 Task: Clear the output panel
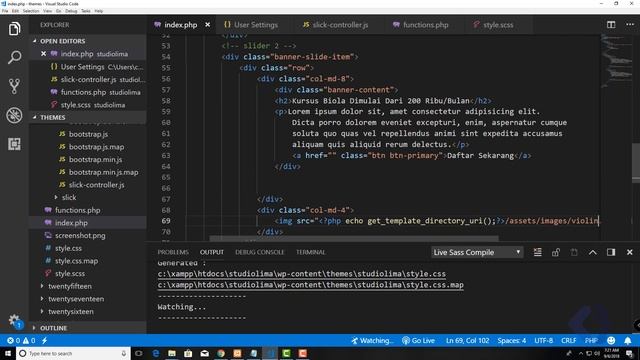(538, 252)
